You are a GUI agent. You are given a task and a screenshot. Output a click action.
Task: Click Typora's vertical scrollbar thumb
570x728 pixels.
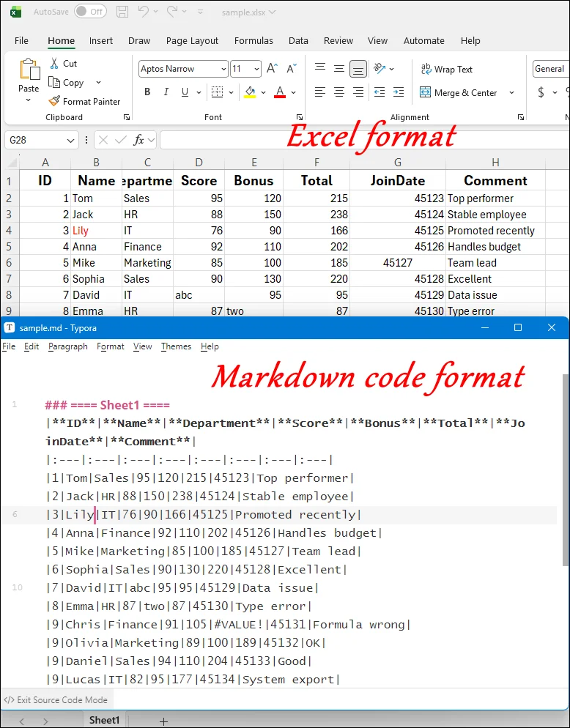click(566, 470)
